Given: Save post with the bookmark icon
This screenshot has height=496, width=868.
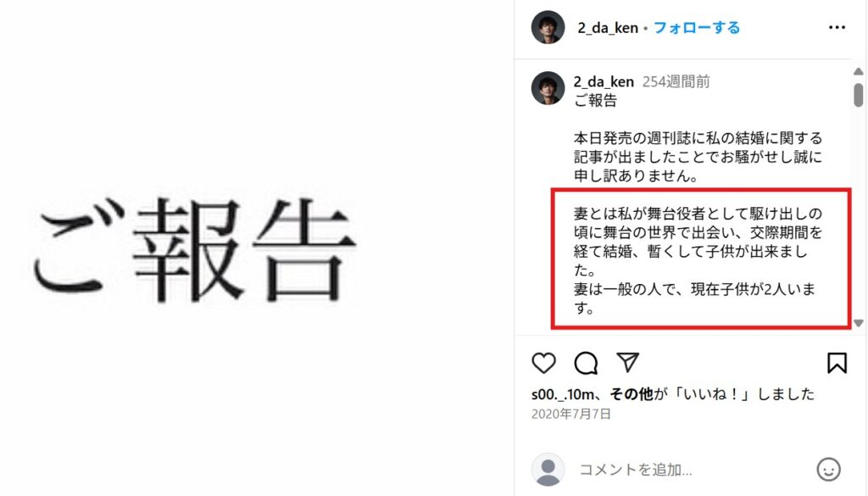Looking at the screenshot, I should pyautogui.click(x=837, y=363).
